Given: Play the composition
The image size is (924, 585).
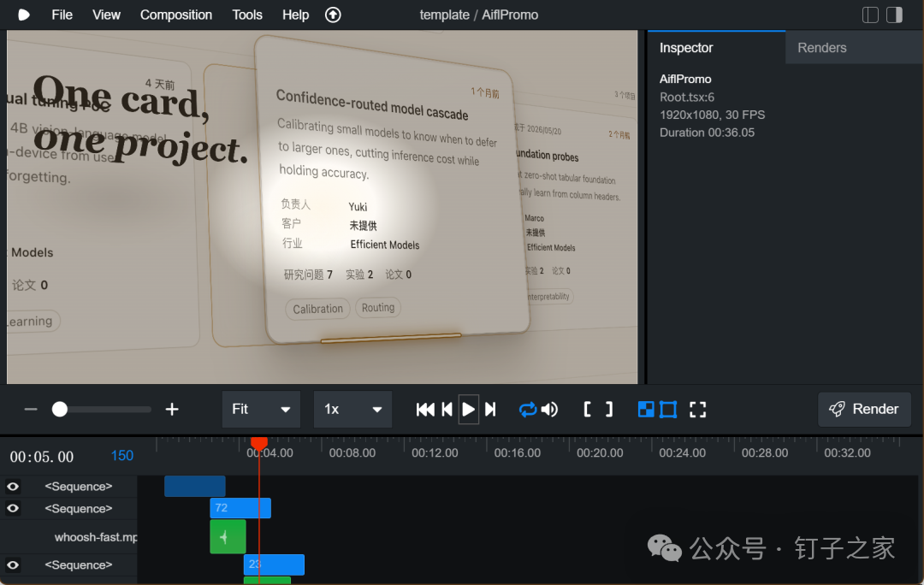Looking at the screenshot, I should pos(469,410).
